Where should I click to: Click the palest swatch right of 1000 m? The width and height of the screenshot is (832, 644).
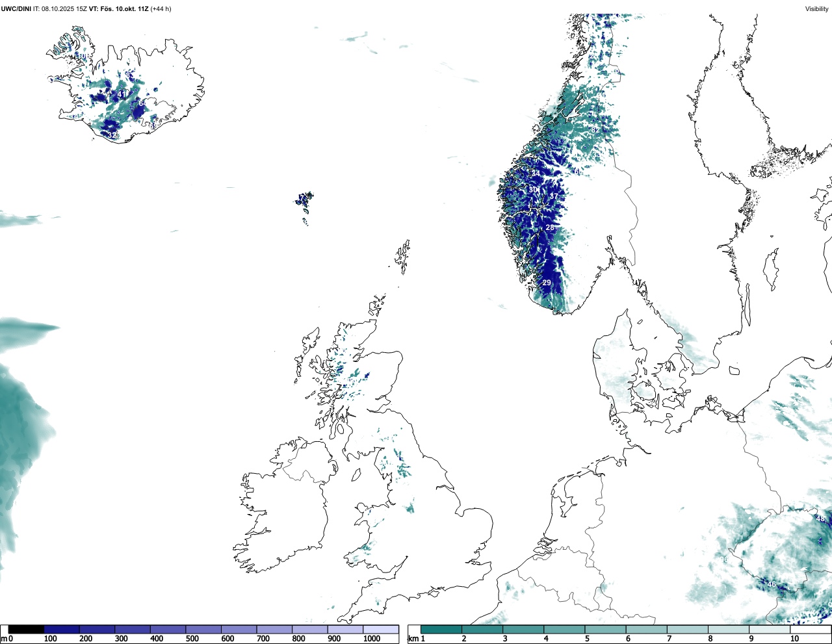pos(380,630)
